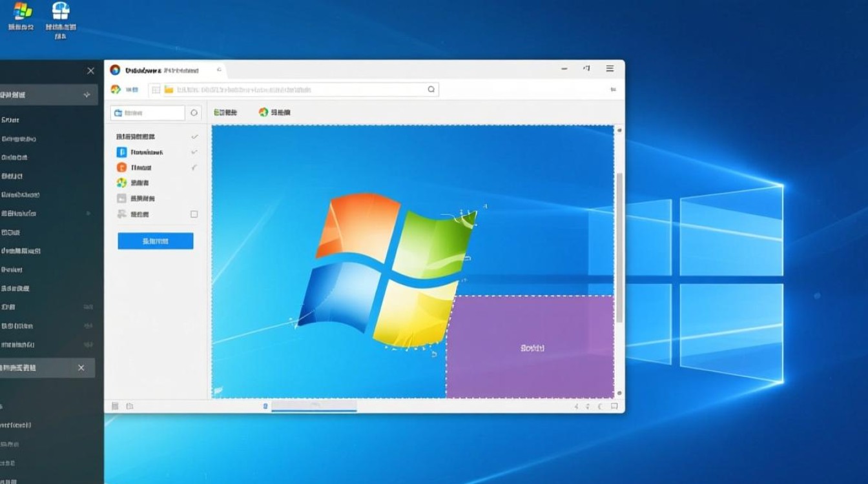Expand the dark panel header dropdown arrow
The width and height of the screenshot is (868, 484).
[87, 95]
